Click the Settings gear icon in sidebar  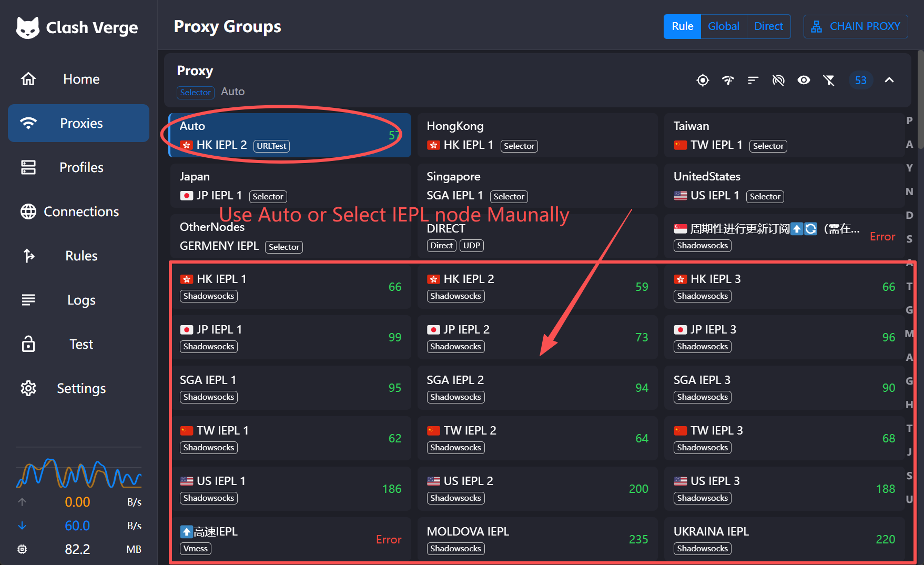point(28,388)
